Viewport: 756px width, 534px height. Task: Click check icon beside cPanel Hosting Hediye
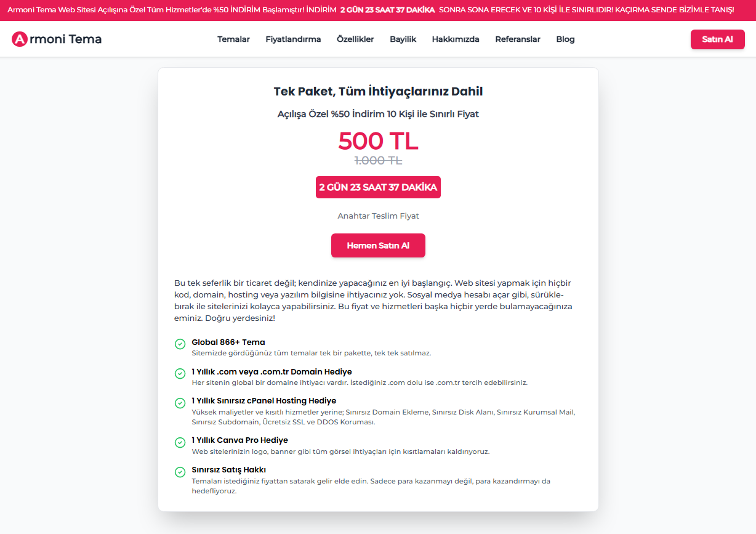(180, 403)
